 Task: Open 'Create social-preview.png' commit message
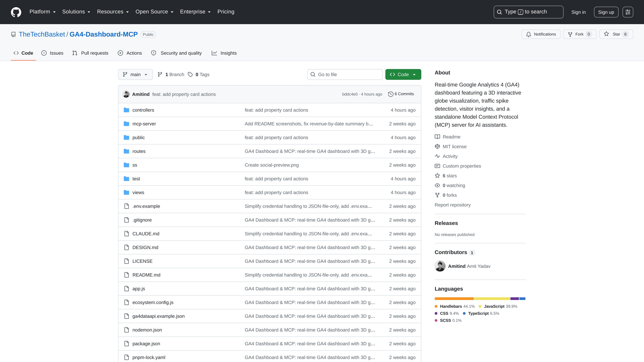272,165
